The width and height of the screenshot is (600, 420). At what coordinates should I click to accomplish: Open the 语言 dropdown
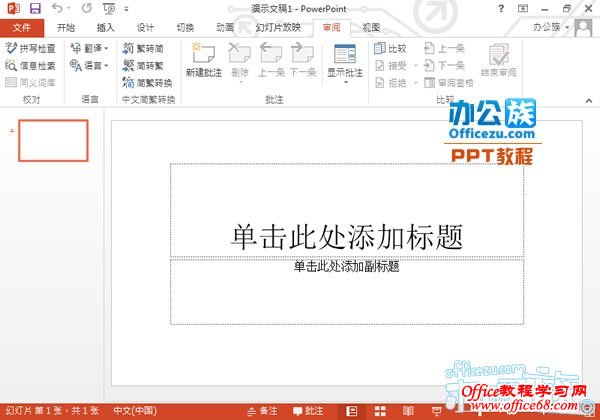[x=90, y=65]
